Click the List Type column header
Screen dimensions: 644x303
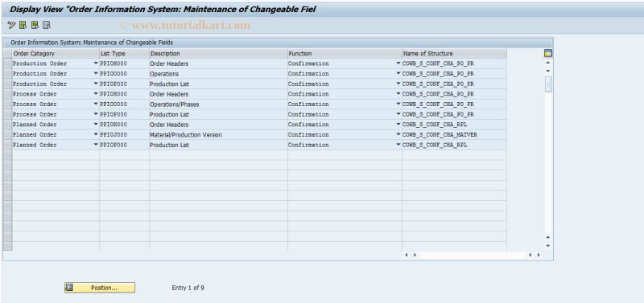[x=124, y=53]
